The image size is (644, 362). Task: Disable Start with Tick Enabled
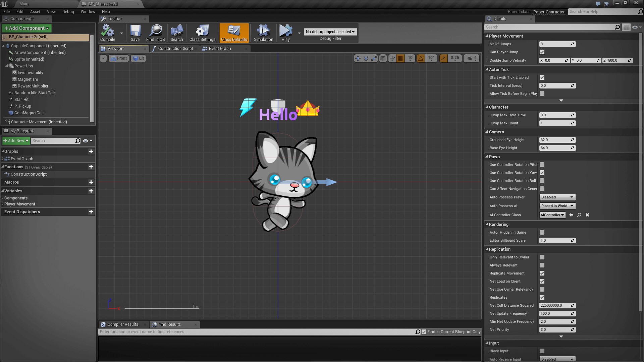pyautogui.click(x=542, y=77)
